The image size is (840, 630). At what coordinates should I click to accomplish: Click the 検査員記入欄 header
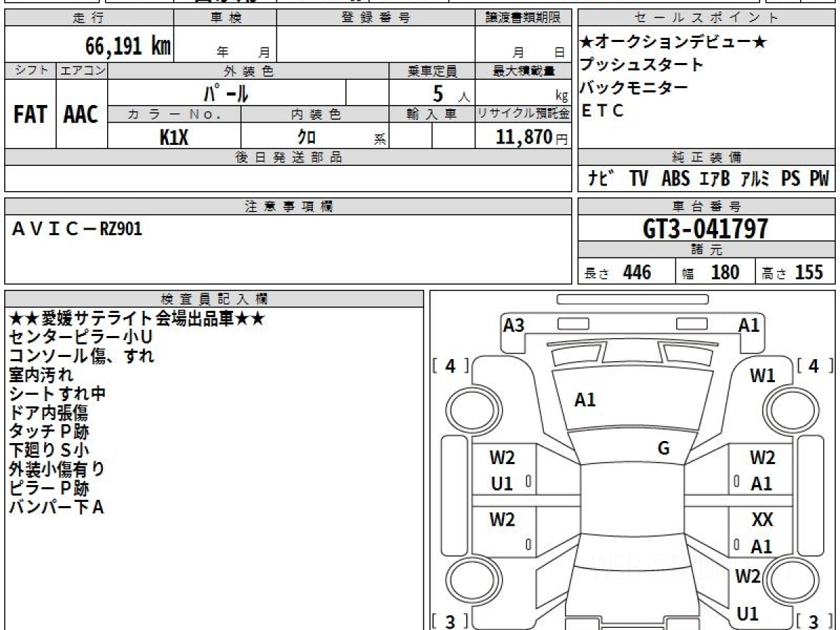[213, 299]
